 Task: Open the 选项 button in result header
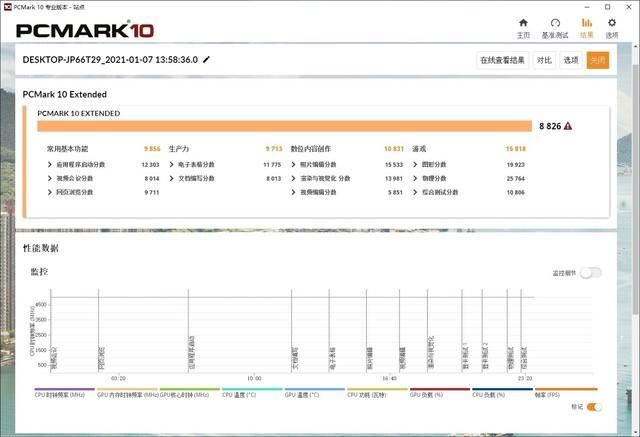(571, 60)
